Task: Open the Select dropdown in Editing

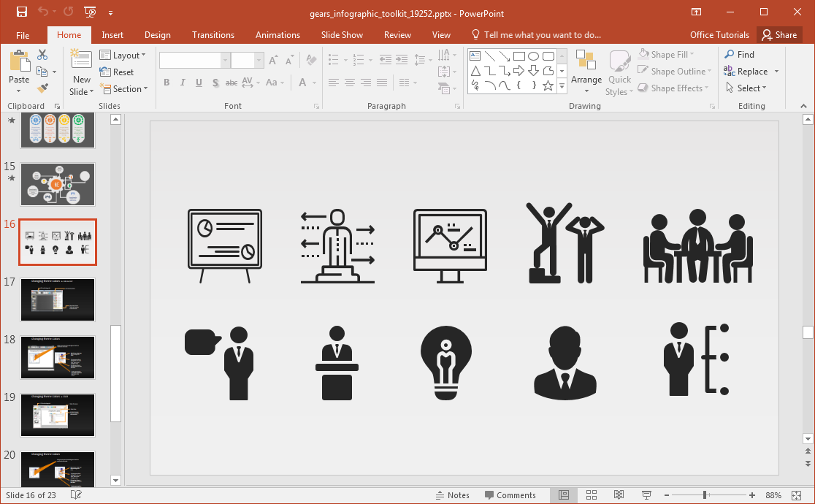Action: [746, 88]
